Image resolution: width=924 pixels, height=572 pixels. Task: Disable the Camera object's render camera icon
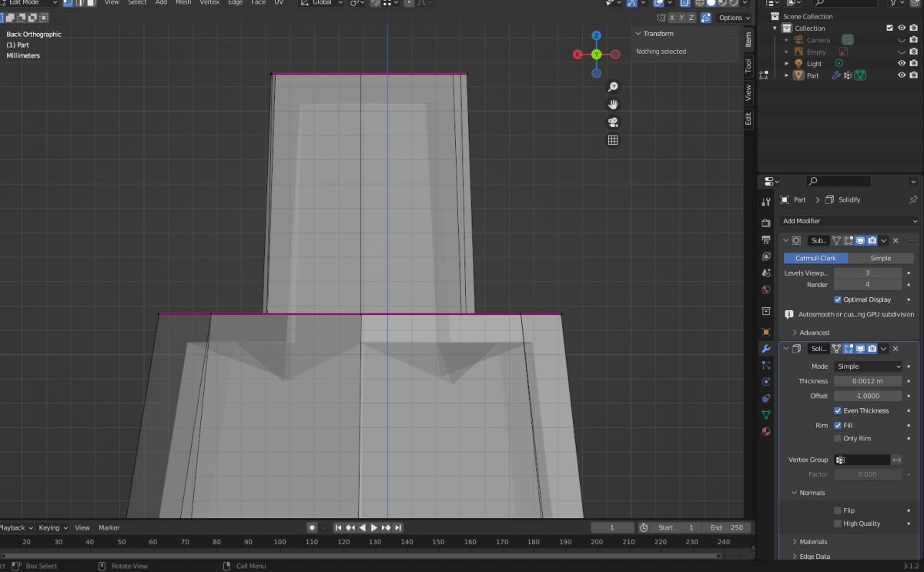click(x=913, y=40)
